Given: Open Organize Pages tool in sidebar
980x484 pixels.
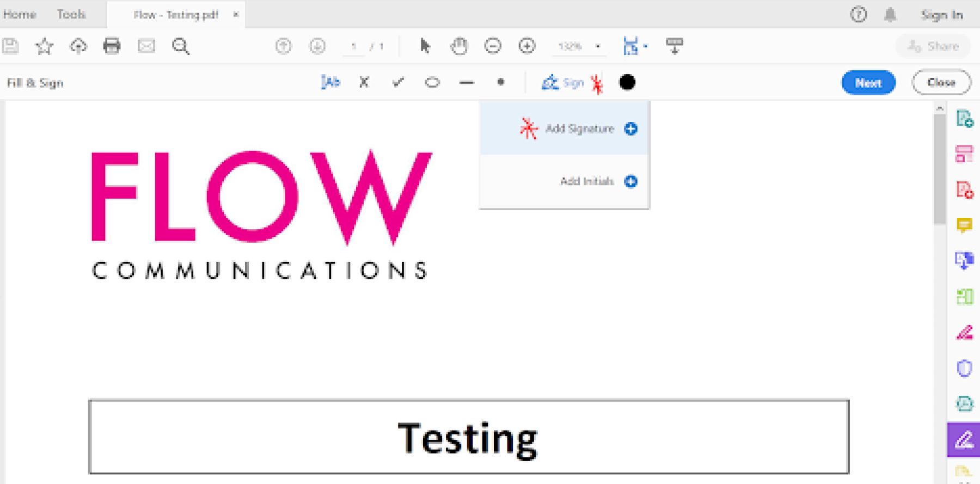Looking at the screenshot, I should pyautogui.click(x=964, y=154).
